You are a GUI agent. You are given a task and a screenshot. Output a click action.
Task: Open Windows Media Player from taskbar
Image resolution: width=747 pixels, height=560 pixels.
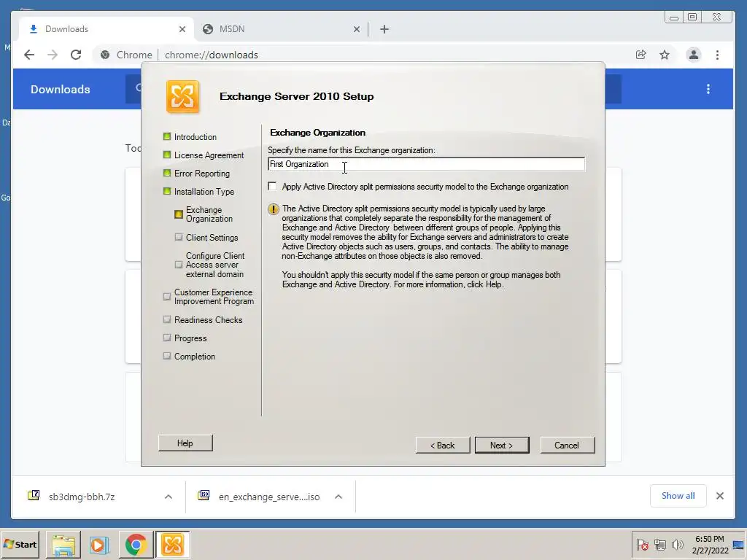(x=99, y=544)
